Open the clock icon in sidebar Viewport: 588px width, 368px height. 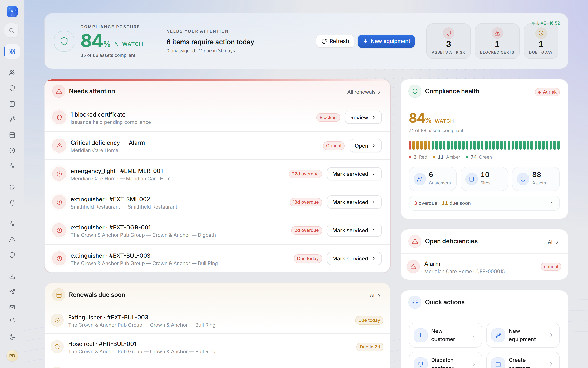[12, 150]
